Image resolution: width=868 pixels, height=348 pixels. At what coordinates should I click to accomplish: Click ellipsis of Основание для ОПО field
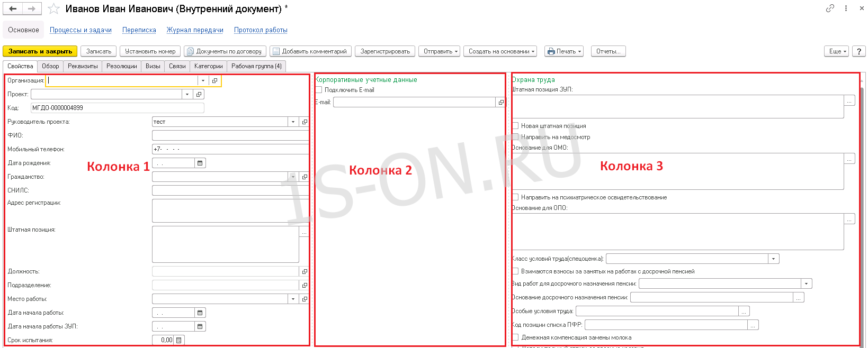pos(849,219)
